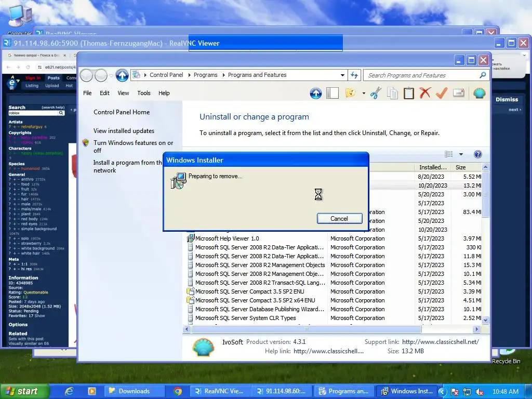
Task: Click the red X Delete toolbar icon
Action: click(x=425, y=93)
